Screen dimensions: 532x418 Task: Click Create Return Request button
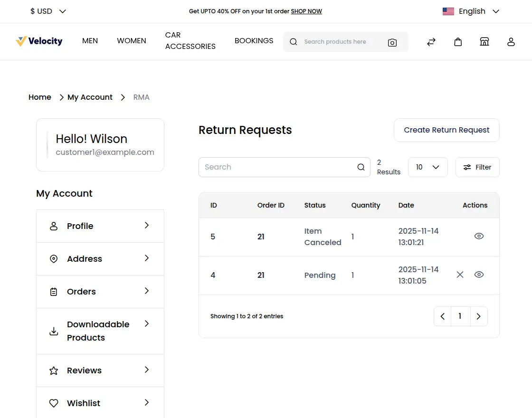(x=446, y=130)
